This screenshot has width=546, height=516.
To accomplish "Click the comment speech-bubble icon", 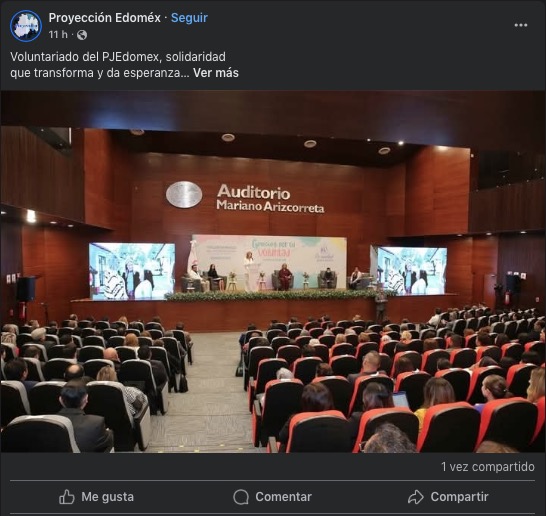I will pos(241,497).
